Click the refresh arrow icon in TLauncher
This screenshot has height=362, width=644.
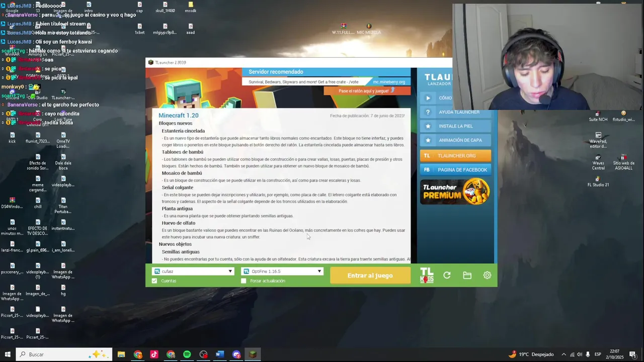tap(447, 275)
